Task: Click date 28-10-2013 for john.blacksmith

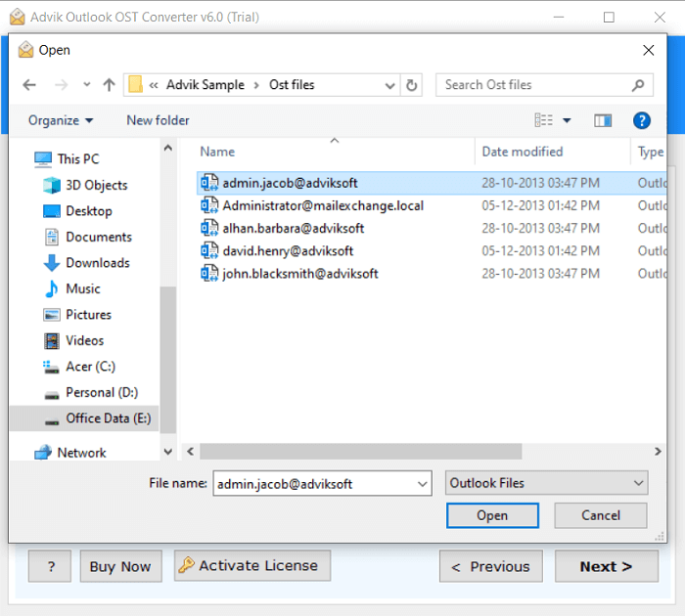Action: [540, 274]
